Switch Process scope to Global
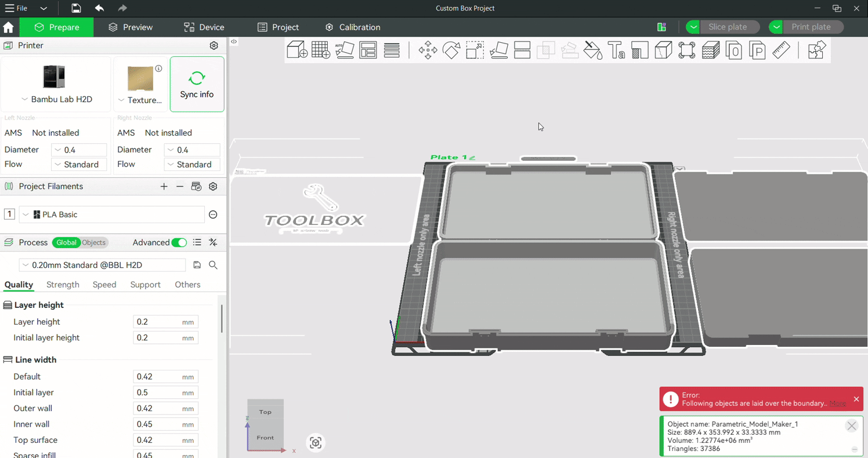 coord(66,242)
